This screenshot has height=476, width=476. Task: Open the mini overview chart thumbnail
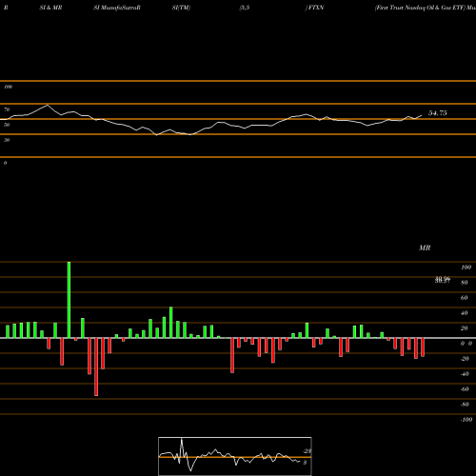pyautogui.click(x=235, y=456)
